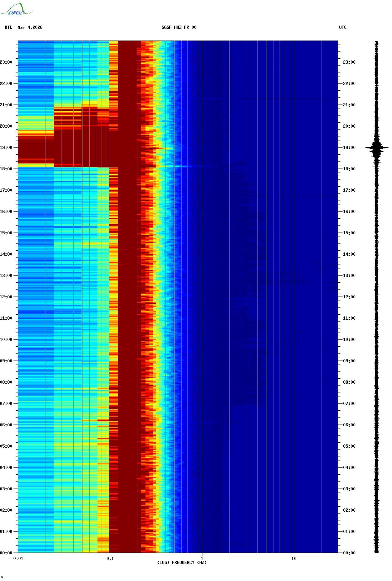Click the 10 Hz frequency axis label
Viewport: 392px width, 581px height.
tap(294, 559)
